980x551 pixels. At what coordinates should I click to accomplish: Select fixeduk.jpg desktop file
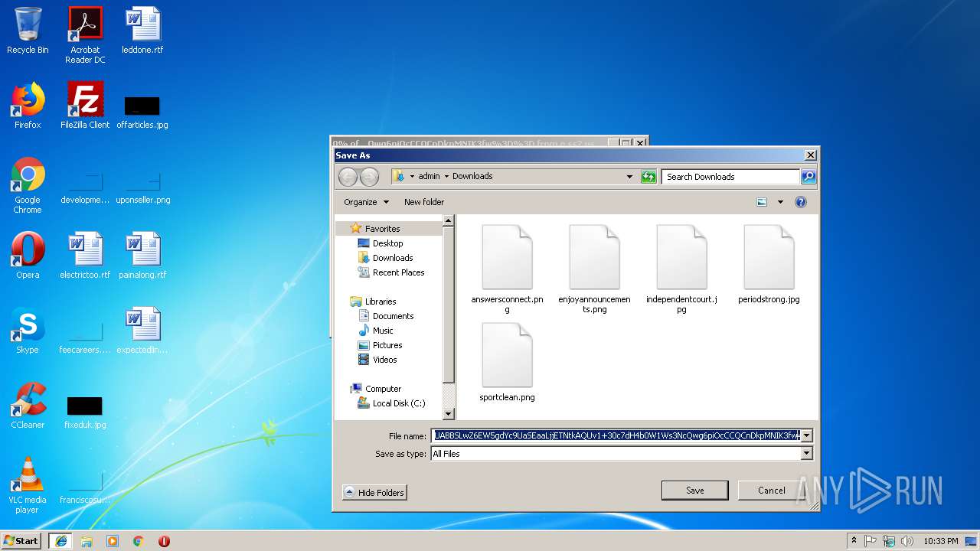tap(85, 412)
